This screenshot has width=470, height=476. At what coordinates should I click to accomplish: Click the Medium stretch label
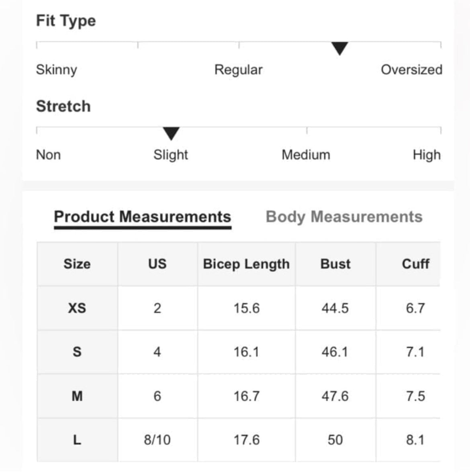[306, 155]
